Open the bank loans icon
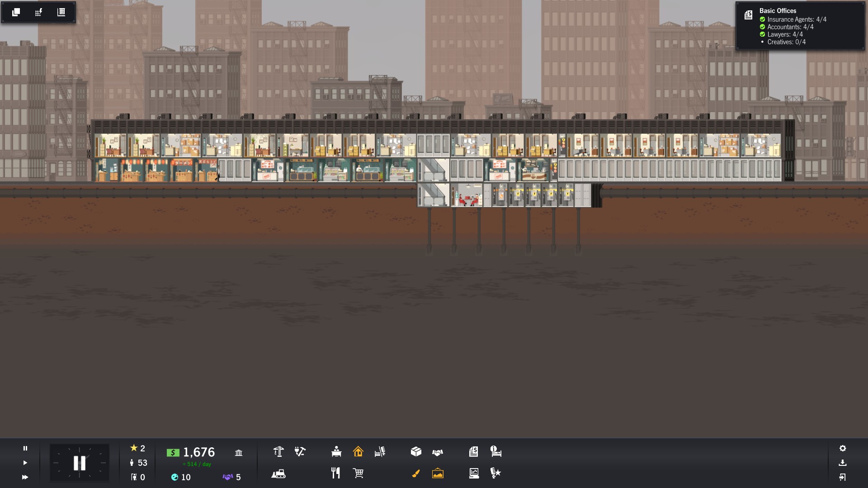The width and height of the screenshot is (868, 488). pos(239,452)
